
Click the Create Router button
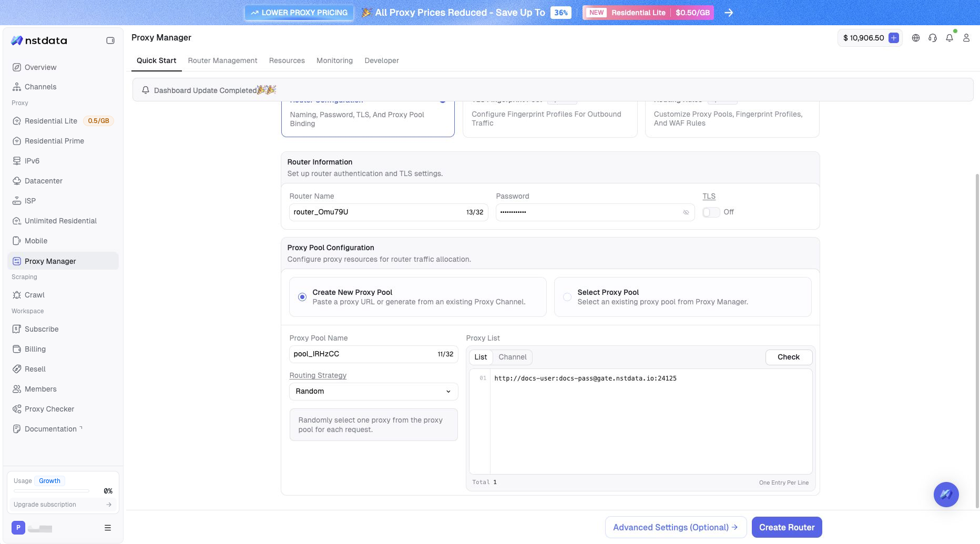pos(787,527)
